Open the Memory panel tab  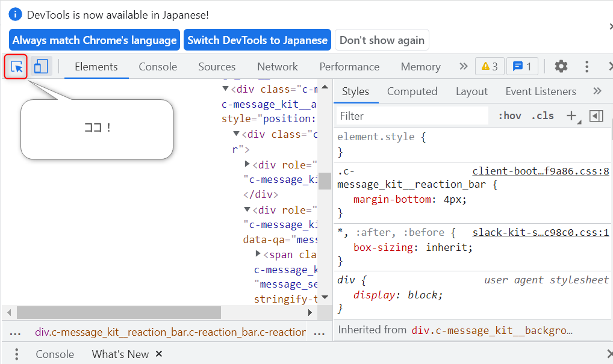click(x=421, y=67)
